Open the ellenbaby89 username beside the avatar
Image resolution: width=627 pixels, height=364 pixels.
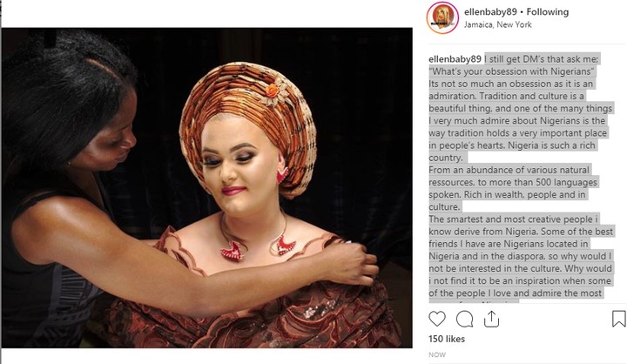tap(486, 12)
